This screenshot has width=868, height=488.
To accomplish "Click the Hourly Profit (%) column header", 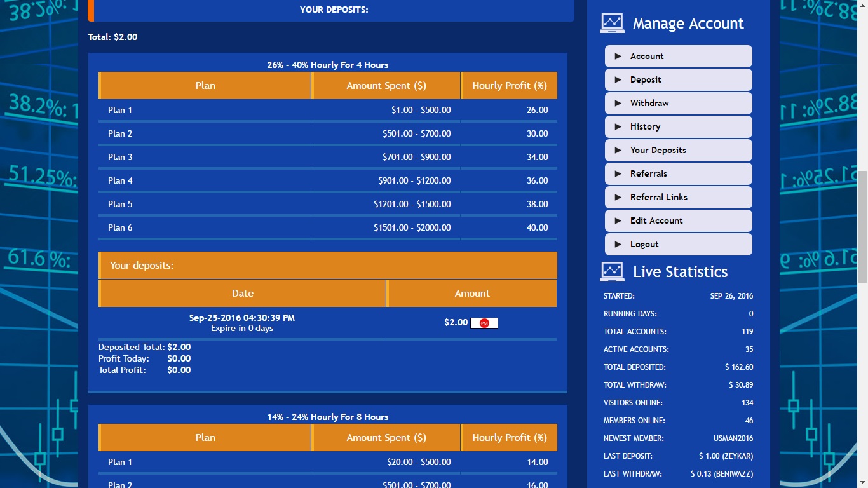I will pos(509,86).
